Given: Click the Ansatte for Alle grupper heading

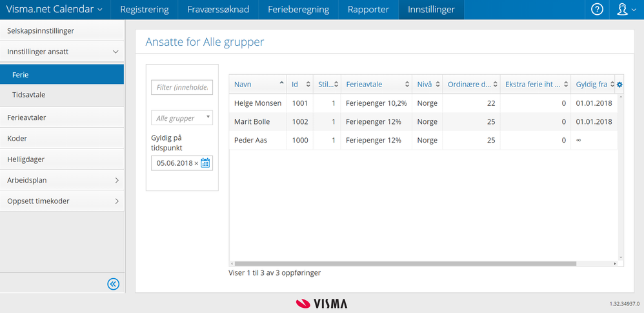Looking at the screenshot, I should pyautogui.click(x=205, y=42).
